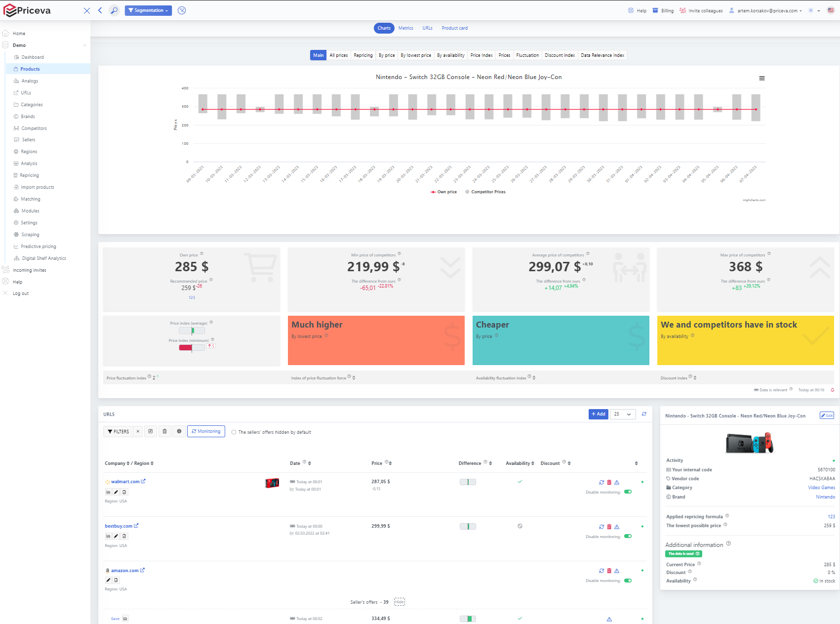Switch to the Metrics tab
Screen dimensions: 840x624
[x=406, y=28]
